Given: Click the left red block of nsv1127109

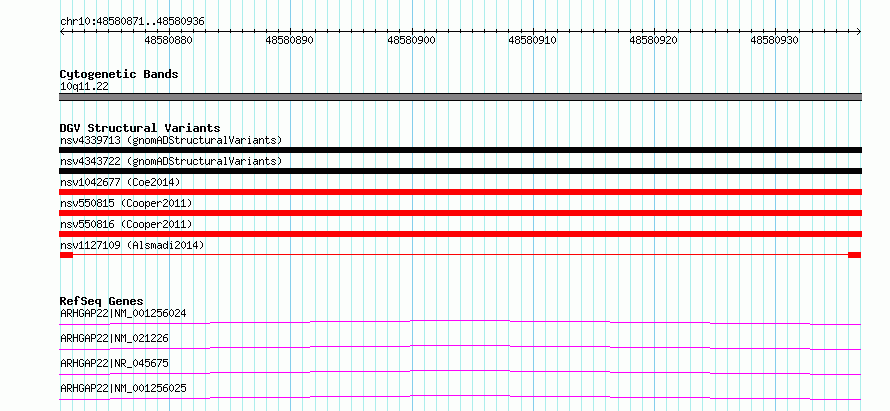Looking at the screenshot, I should 66,255.
